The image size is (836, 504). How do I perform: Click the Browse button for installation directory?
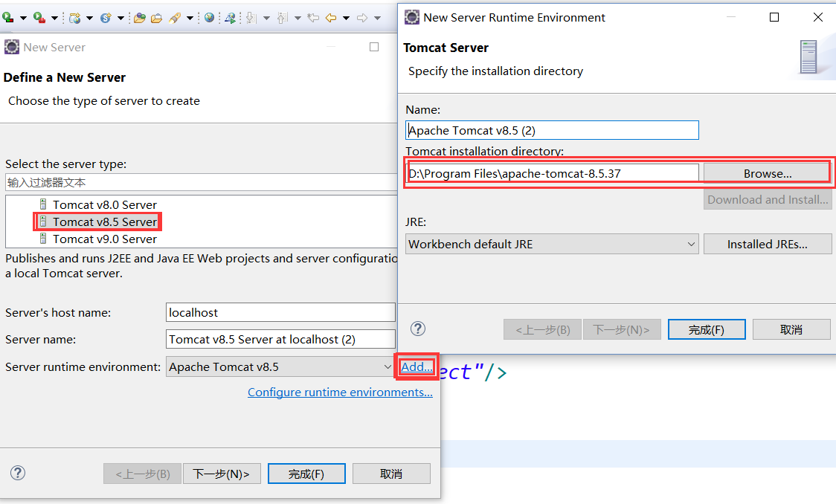tap(767, 172)
